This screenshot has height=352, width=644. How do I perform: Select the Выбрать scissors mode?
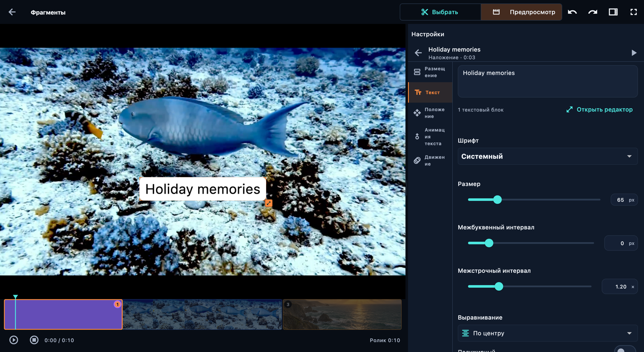pos(440,12)
